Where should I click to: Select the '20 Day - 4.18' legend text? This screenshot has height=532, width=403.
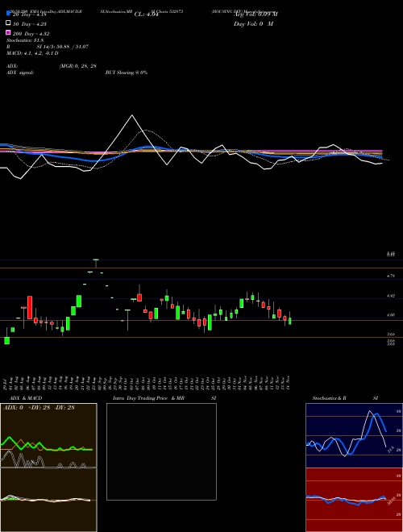point(29,15)
